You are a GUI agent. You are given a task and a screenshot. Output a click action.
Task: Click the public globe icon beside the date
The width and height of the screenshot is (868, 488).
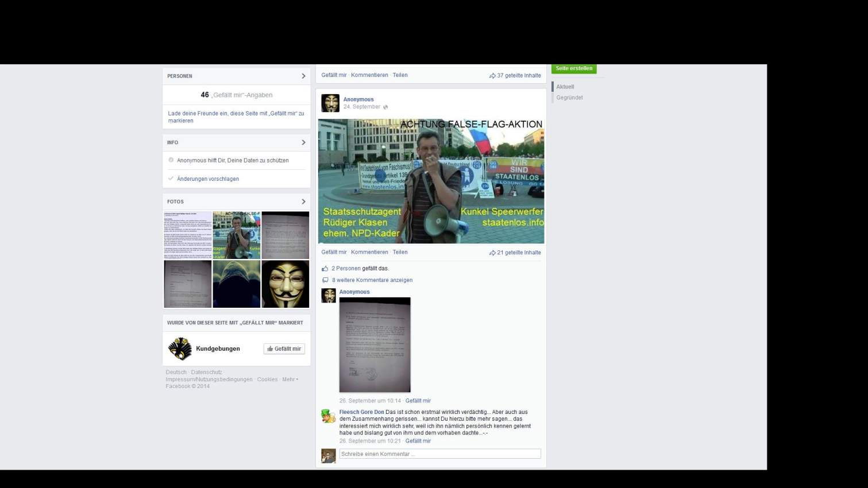[x=385, y=107]
